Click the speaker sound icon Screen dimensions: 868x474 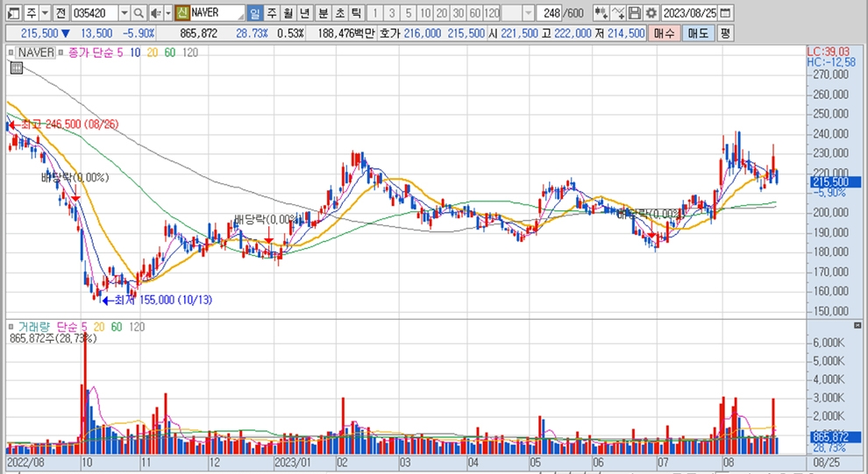[x=154, y=13]
